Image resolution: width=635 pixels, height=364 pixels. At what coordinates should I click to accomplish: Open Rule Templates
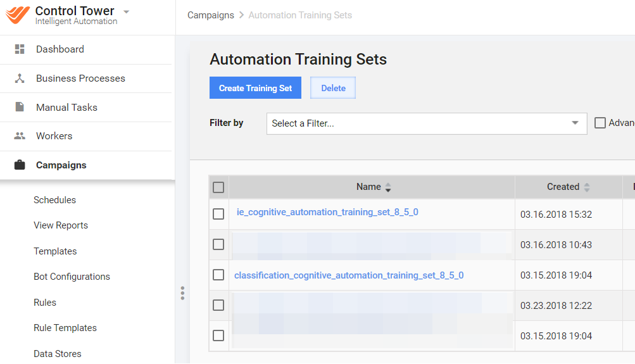(65, 328)
